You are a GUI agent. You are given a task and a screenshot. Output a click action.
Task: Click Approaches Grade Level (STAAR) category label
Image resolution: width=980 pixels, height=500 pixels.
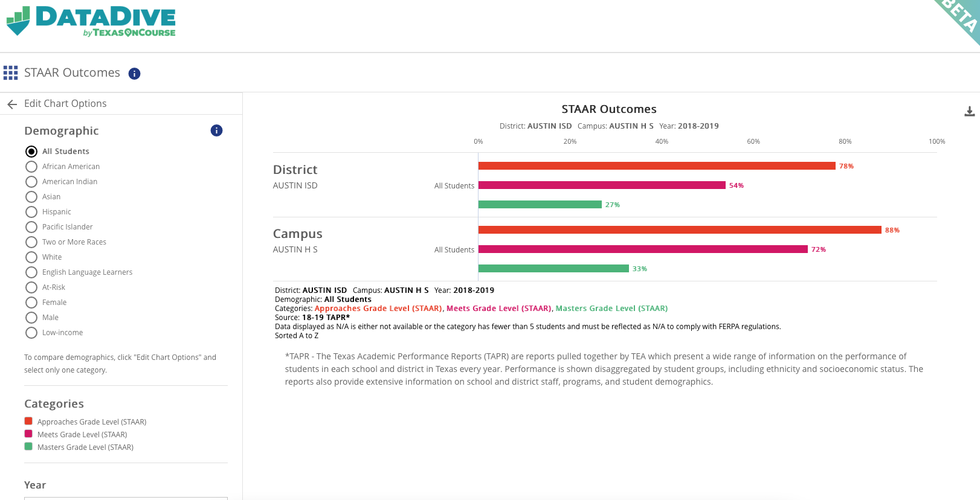point(92,422)
